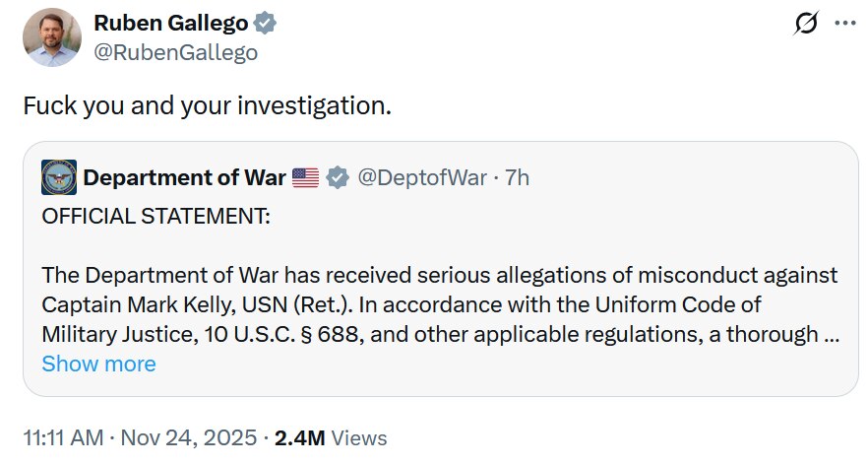Viewport: 868px width, 464px height.
Task: Expand quoted post with Show more
Action: pyautogui.click(x=98, y=364)
